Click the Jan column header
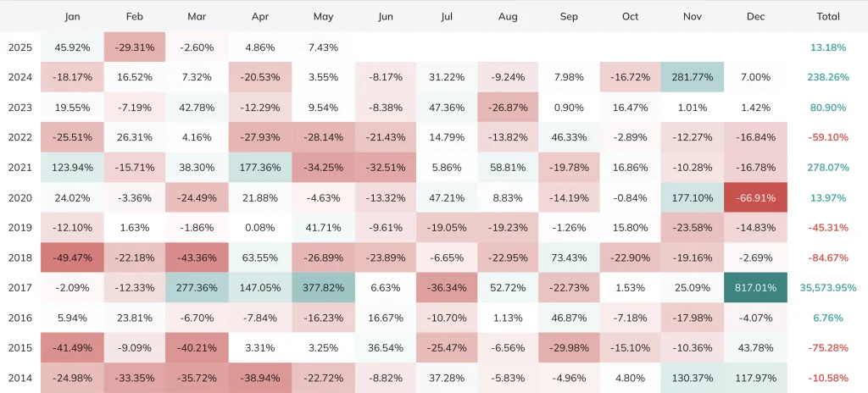 tap(71, 16)
